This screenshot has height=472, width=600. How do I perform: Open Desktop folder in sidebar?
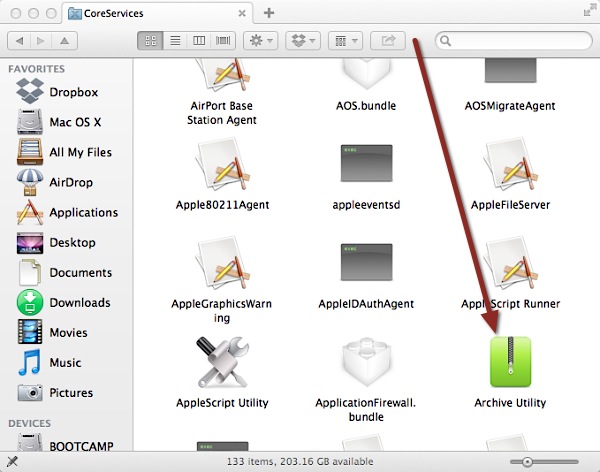click(x=56, y=242)
